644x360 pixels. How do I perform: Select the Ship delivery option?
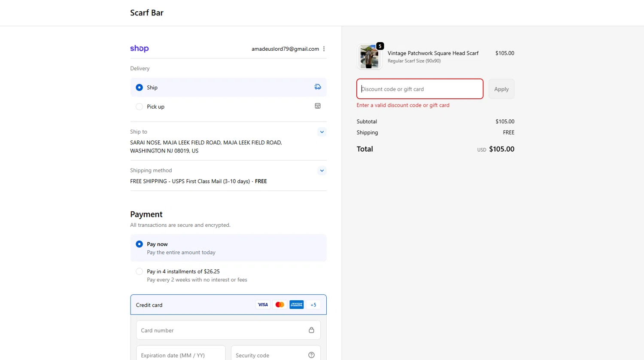228,87
